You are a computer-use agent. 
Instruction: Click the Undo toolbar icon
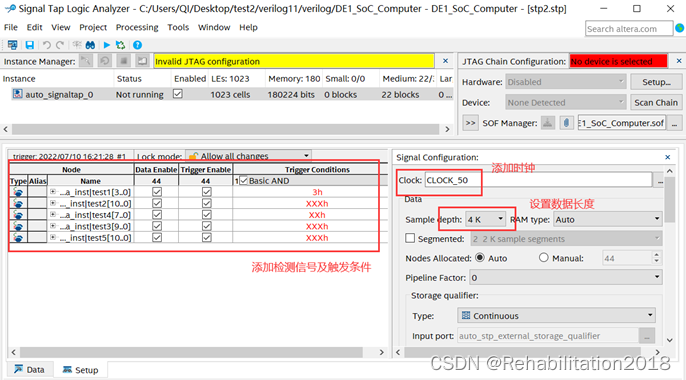point(46,45)
